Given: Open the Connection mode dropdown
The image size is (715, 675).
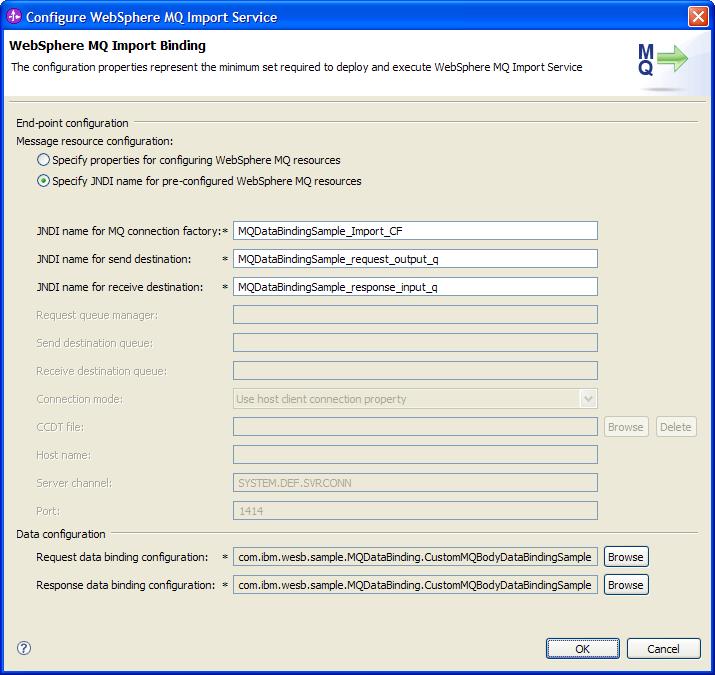Looking at the screenshot, I should click(588, 399).
